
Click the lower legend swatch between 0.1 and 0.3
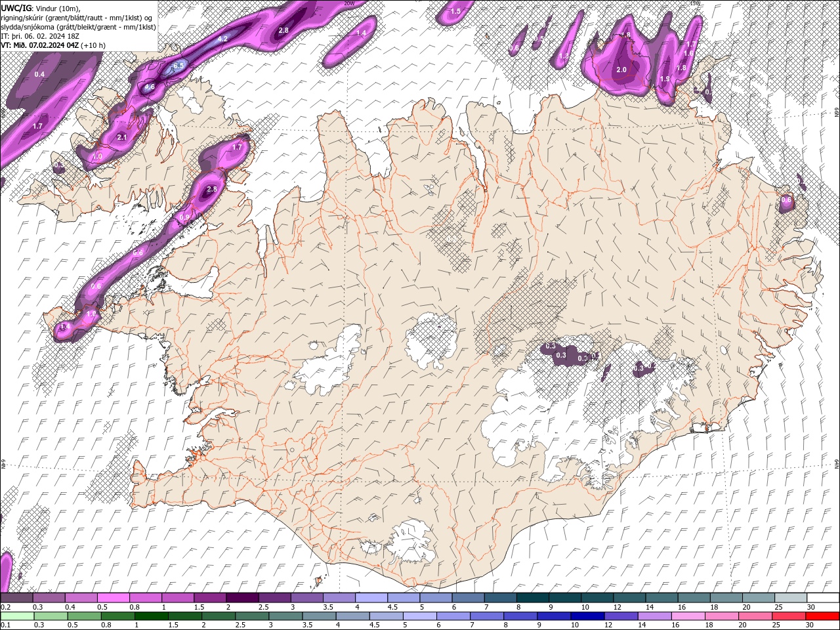pyautogui.click(x=16, y=616)
